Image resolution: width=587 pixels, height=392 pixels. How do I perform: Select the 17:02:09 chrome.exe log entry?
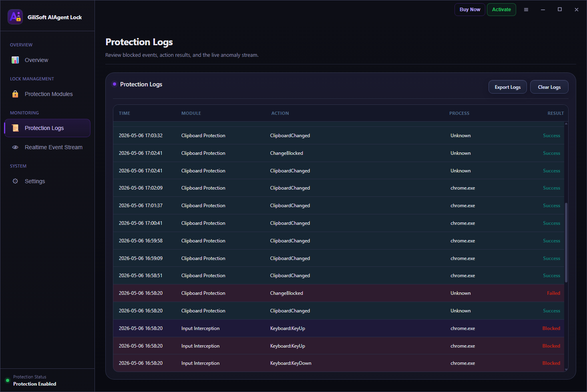(x=339, y=188)
